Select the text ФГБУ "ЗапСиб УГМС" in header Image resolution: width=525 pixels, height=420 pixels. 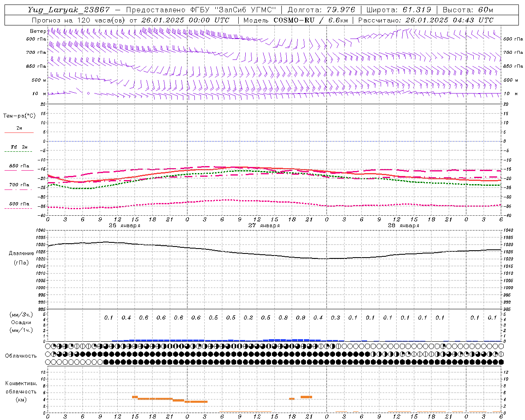pos(233,10)
